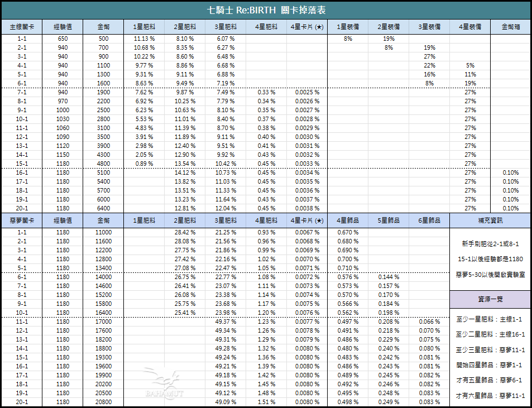Click the 4星卡片 (★) header in top table
The height and width of the screenshot is (408, 532).
pyautogui.click(x=307, y=27)
